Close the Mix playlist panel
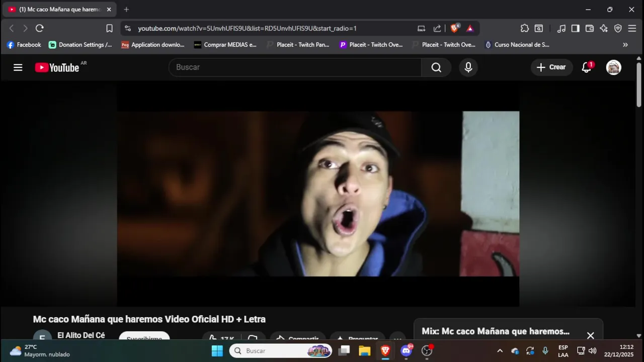The image size is (644, 362). click(x=590, y=335)
